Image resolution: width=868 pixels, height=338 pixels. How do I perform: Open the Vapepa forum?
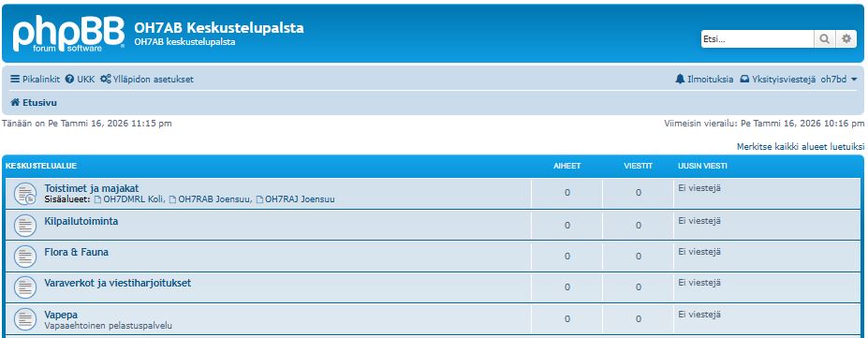pyautogui.click(x=61, y=315)
